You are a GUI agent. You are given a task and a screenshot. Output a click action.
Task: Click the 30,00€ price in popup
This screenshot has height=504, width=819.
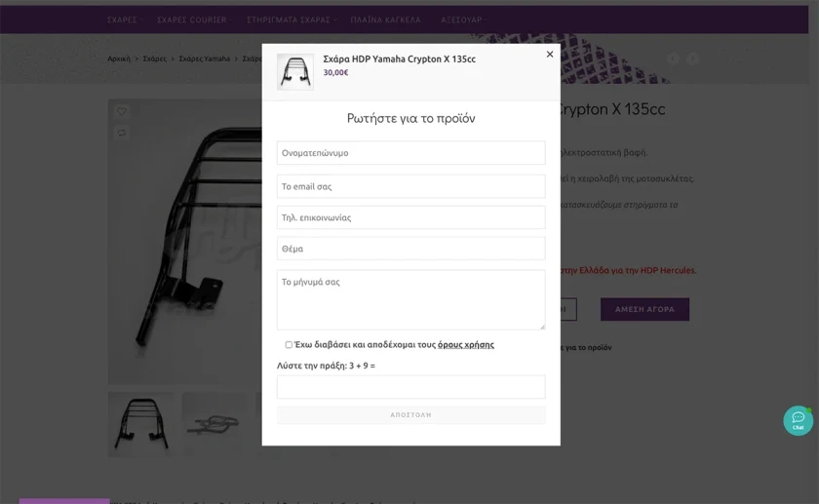click(335, 72)
